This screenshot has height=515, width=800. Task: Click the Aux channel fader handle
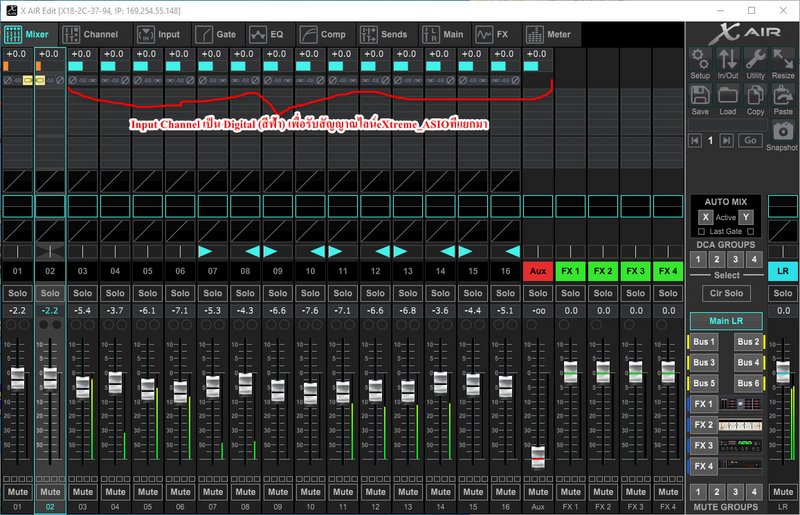[x=538, y=457]
